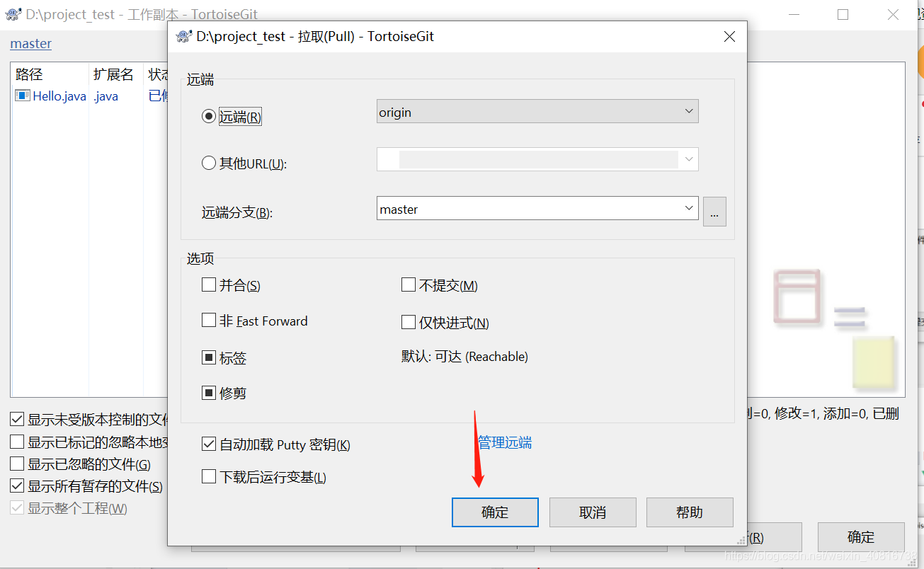924x569 pixels.
Task: Click the browse branches '...' button
Action: tap(714, 212)
